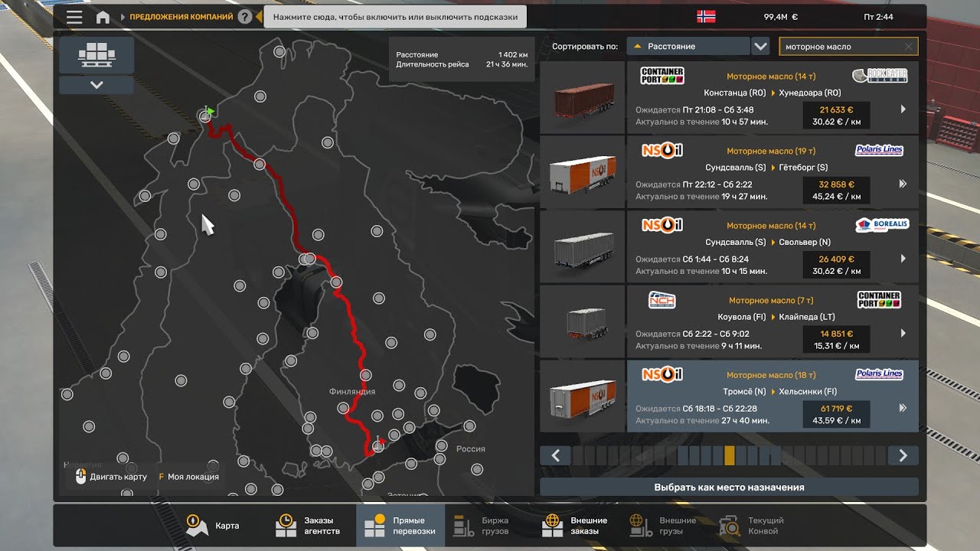Click the Финляндия map label
The height and width of the screenshot is (551, 980).
coord(352,391)
